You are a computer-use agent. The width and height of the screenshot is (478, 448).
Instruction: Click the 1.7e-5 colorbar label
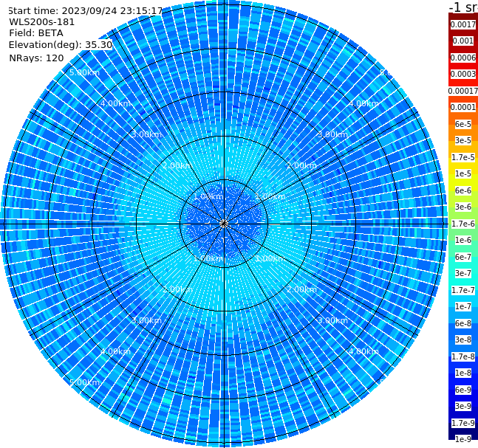point(463,157)
